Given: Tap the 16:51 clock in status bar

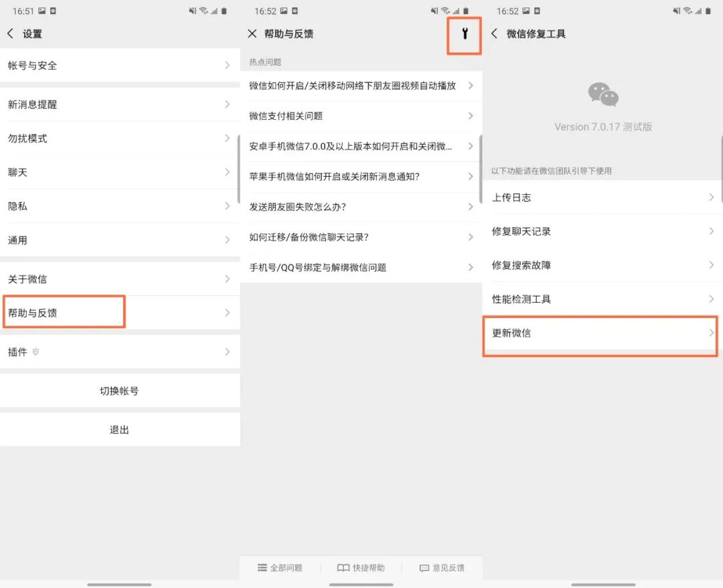Looking at the screenshot, I should click(x=23, y=11).
